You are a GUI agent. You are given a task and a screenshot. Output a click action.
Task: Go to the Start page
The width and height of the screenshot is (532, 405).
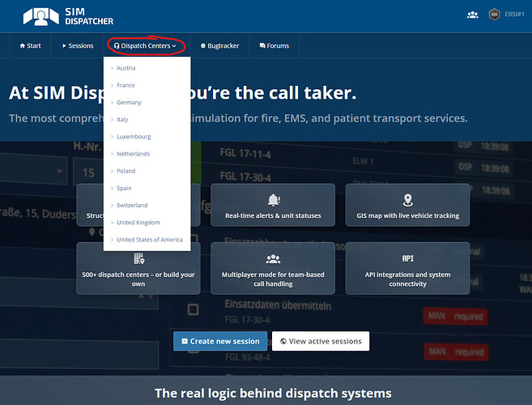(x=30, y=46)
